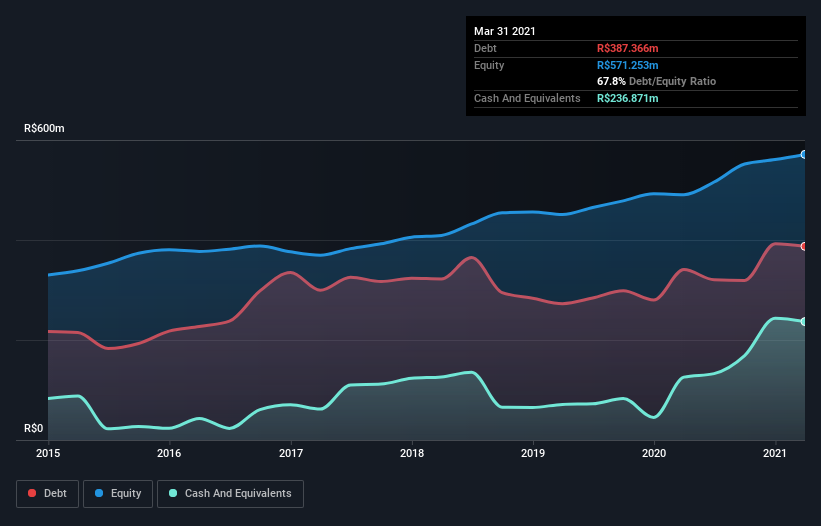Click the 2019 x-axis label
This screenshot has height=526, width=821.
pos(533,453)
